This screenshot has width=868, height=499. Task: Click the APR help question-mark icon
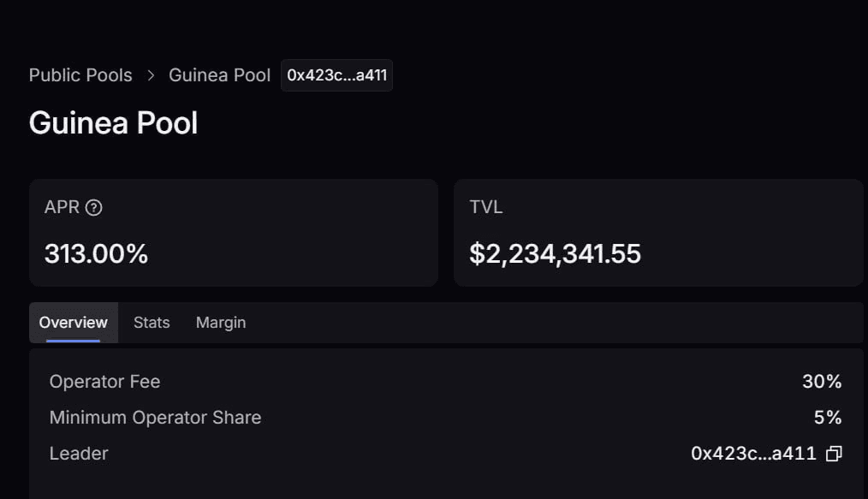point(94,207)
